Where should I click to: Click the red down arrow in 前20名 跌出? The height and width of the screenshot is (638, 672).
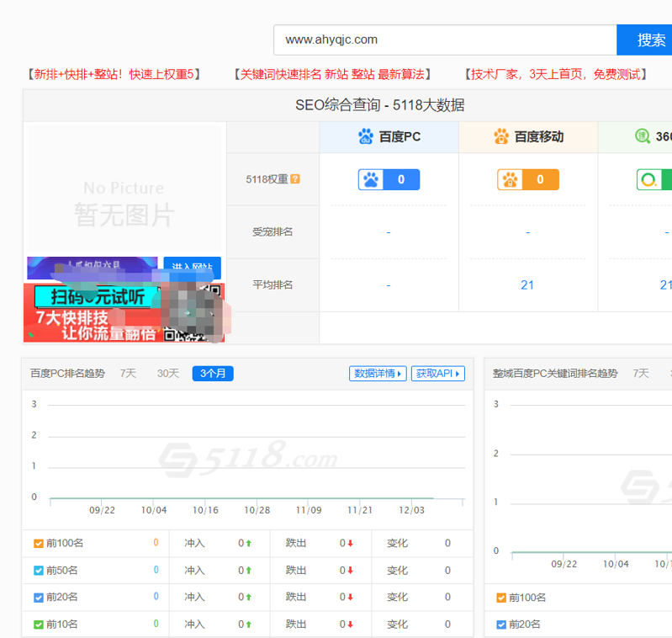pos(350,598)
